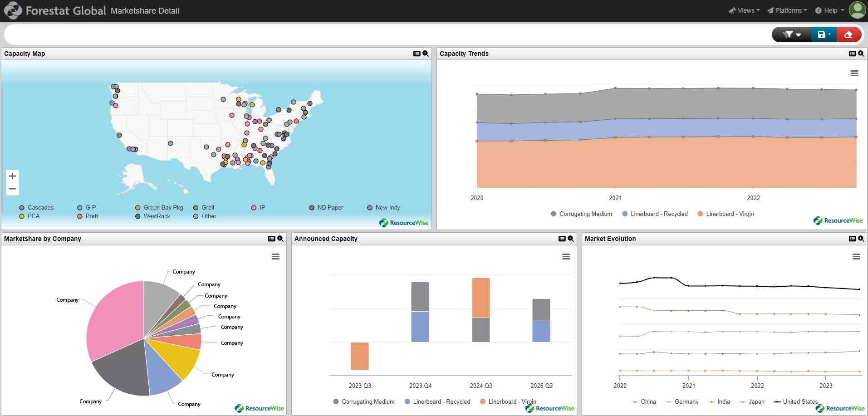The width and height of the screenshot is (868, 416).
Task: Click the ResourceWise logo in Capacity Map
Action: (404, 223)
